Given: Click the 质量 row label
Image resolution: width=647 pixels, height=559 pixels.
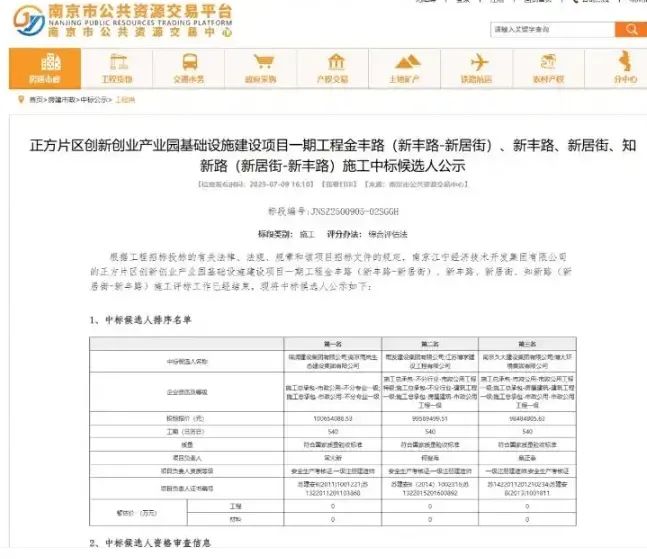Looking at the screenshot, I should [187, 445].
